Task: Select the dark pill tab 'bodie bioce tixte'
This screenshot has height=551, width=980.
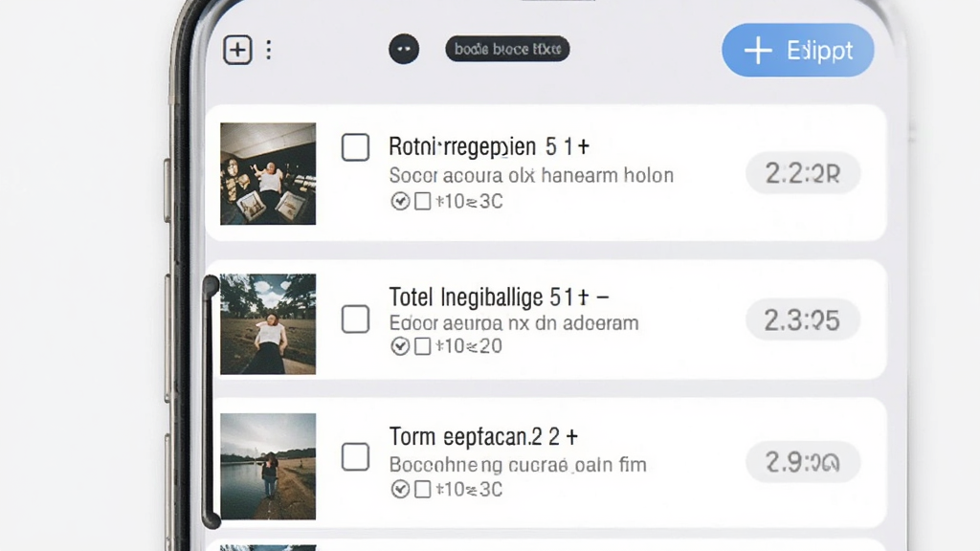Action: pyautogui.click(x=507, y=49)
